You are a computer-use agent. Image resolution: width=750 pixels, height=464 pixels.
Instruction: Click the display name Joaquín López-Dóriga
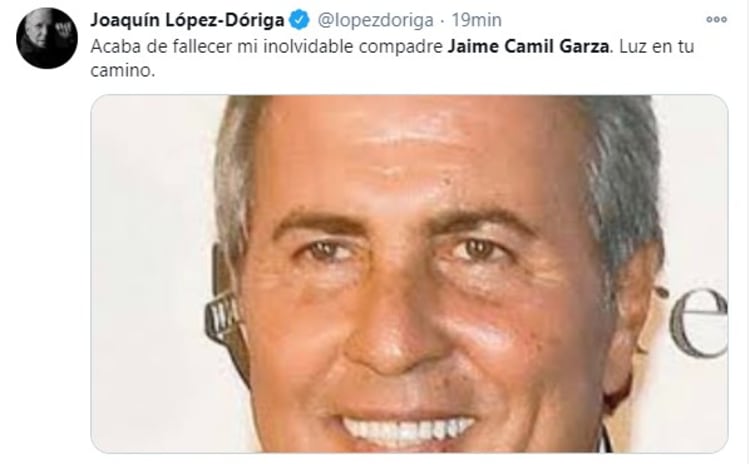pos(187,20)
